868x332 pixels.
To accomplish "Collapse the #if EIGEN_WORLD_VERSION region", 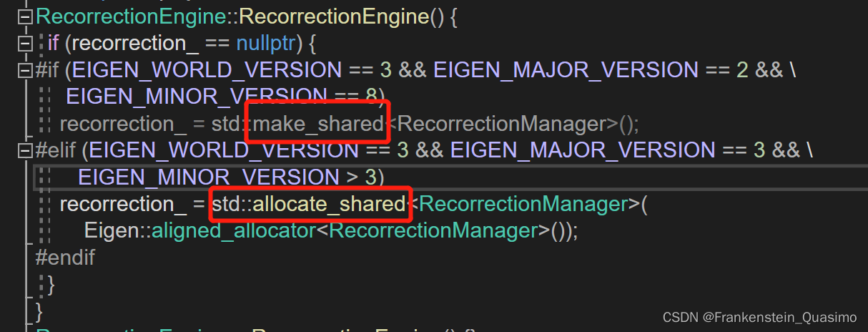I will (x=26, y=70).
